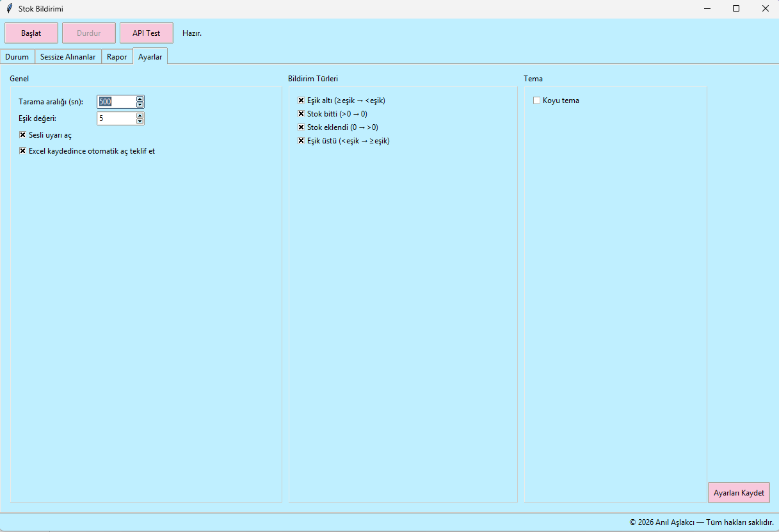Screen dimensions: 779x532
Task: Switch to the Durum tab
Action: (17, 57)
